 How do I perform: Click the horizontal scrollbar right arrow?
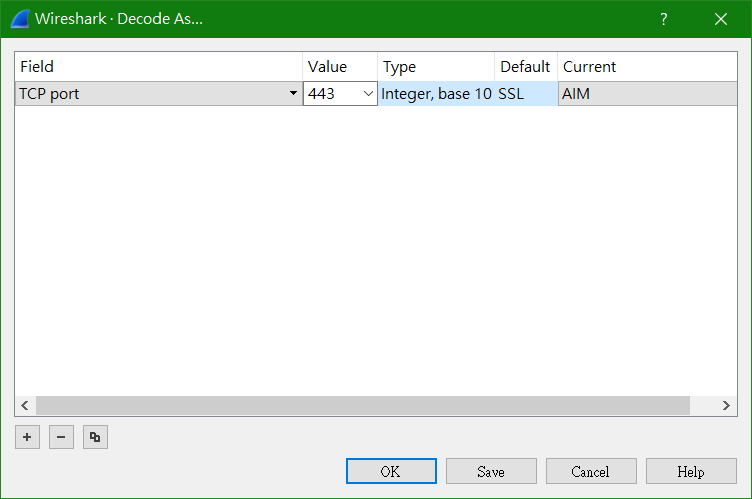726,405
